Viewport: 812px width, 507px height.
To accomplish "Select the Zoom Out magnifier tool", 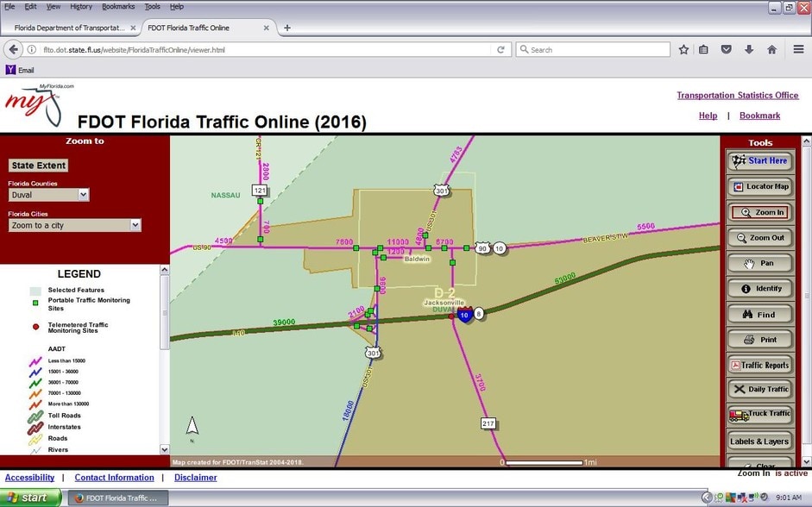I will pyautogui.click(x=760, y=237).
